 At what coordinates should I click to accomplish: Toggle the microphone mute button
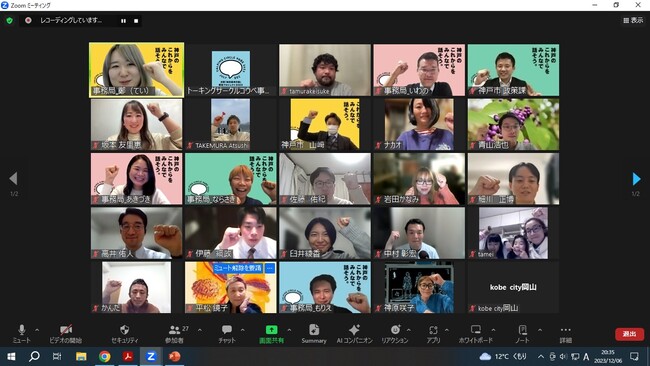point(22,330)
